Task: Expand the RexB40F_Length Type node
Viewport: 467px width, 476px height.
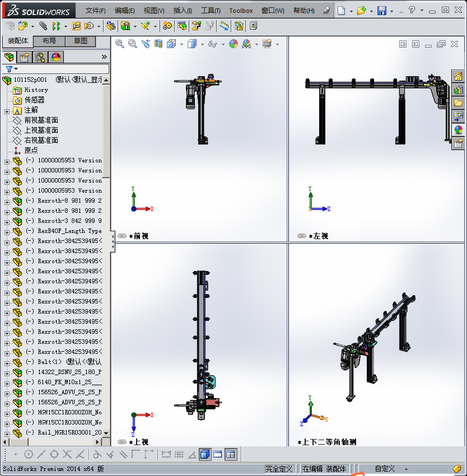Action: (7, 232)
